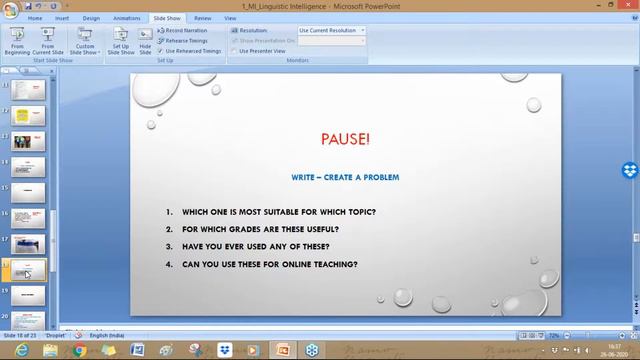Switch to the Design tab
This screenshot has width=640, height=360.
click(x=91, y=18)
